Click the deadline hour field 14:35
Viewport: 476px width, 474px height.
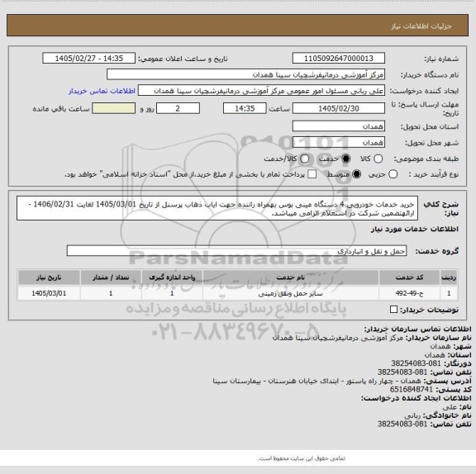click(245, 108)
